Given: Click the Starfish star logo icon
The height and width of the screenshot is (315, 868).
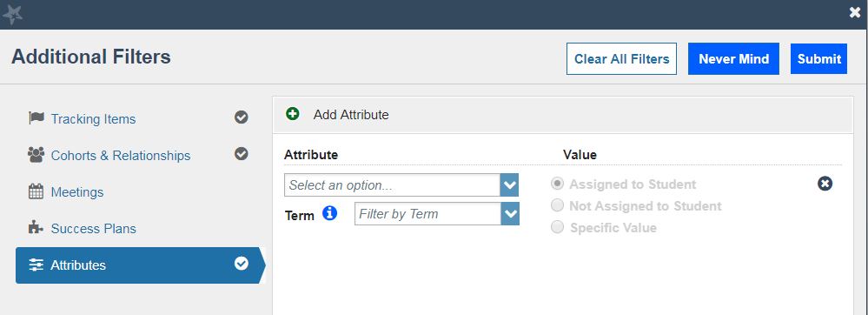Looking at the screenshot, I should (12, 15).
